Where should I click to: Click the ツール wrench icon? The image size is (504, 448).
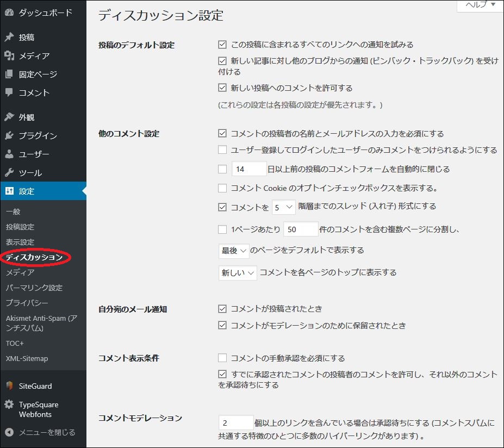pyautogui.click(x=9, y=172)
